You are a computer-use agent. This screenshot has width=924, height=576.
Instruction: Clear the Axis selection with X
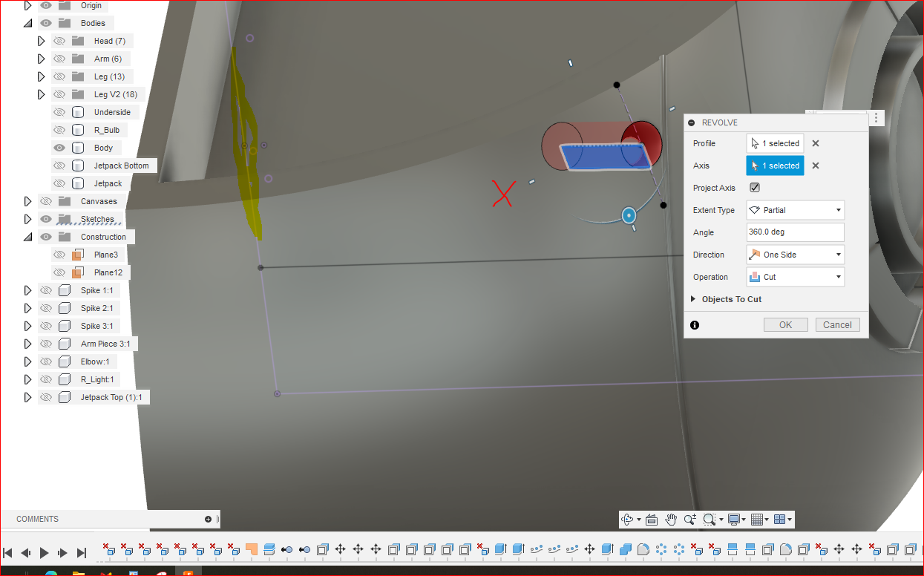click(815, 166)
